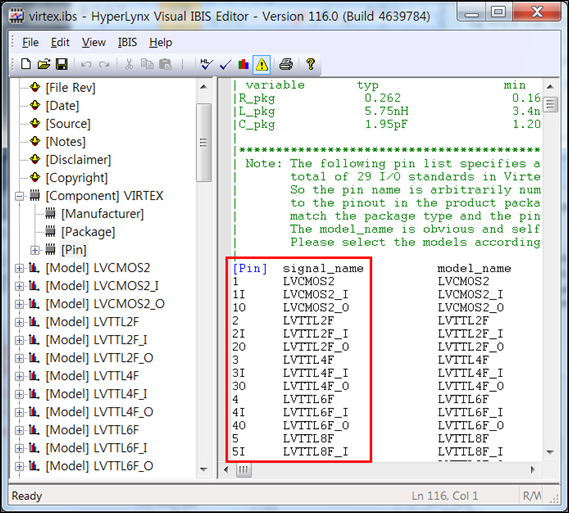Expand the [Model] LVTTL2F node
Image resolution: width=569 pixels, height=513 pixels.
click(x=19, y=322)
